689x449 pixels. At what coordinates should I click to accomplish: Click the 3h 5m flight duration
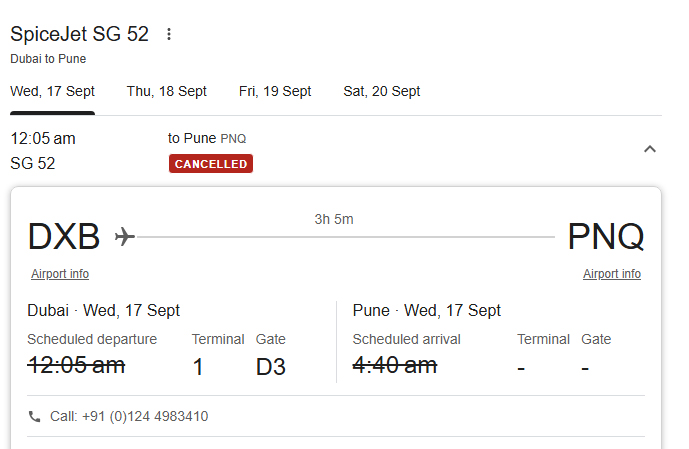point(334,219)
